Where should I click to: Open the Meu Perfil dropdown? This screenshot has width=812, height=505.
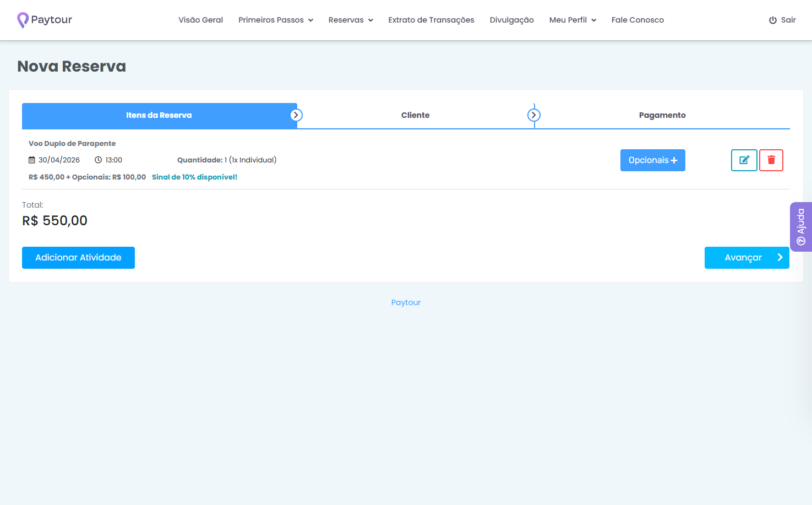point(573,20)
